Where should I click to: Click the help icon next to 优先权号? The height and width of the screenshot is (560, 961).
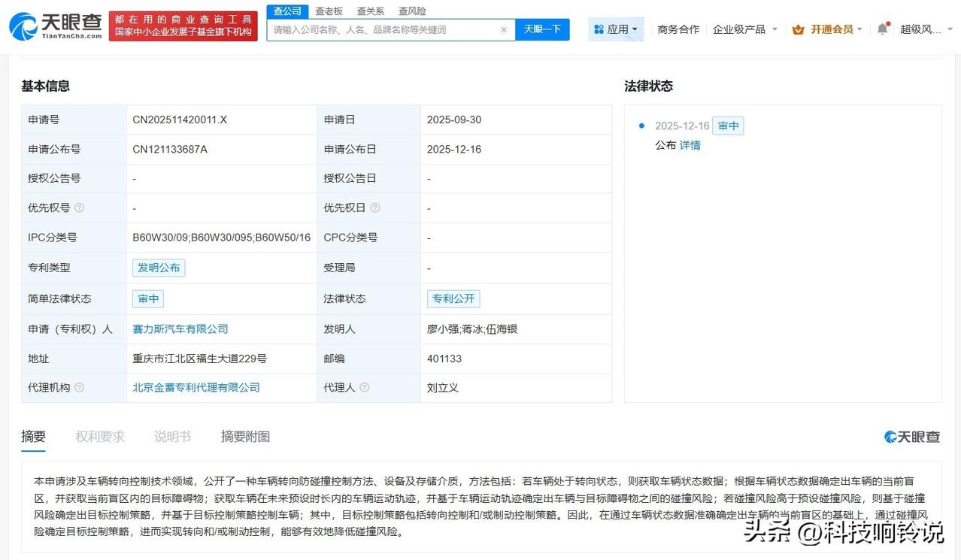click(79, 207)
